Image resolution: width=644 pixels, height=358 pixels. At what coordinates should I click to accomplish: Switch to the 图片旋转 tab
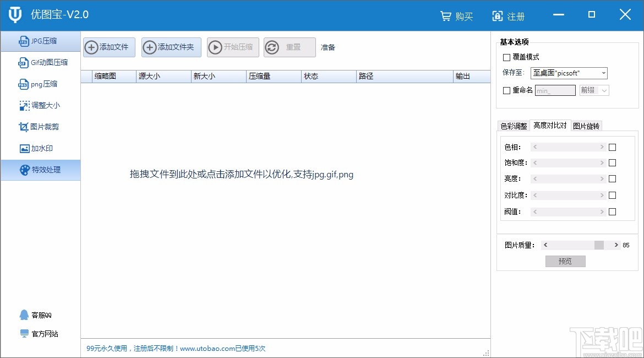point(587,126)
